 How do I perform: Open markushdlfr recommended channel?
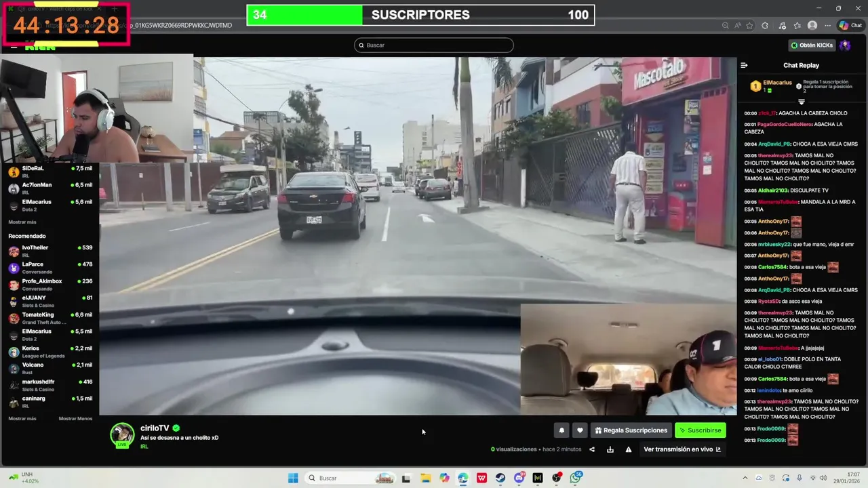click(50, 385)
